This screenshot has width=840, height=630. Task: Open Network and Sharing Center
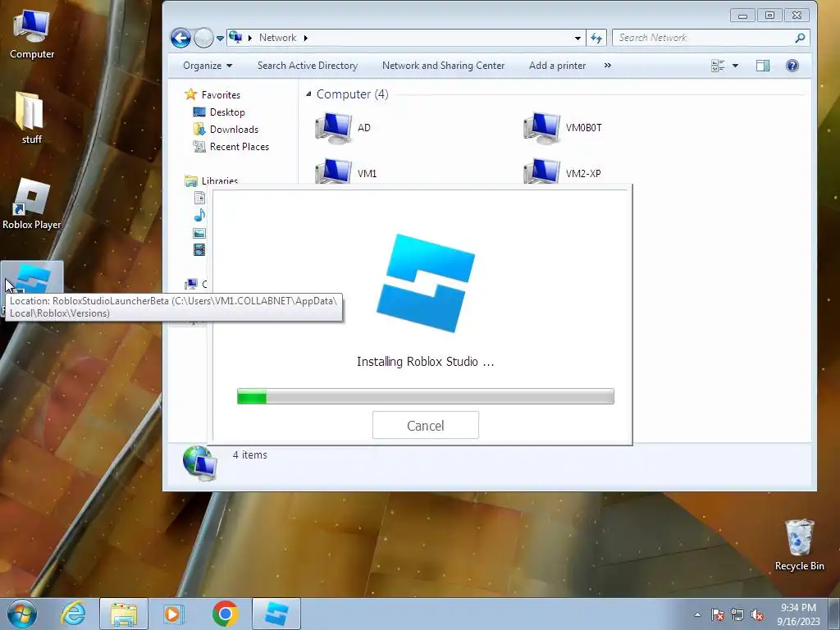pyautogui.click(x=443, y=66)
